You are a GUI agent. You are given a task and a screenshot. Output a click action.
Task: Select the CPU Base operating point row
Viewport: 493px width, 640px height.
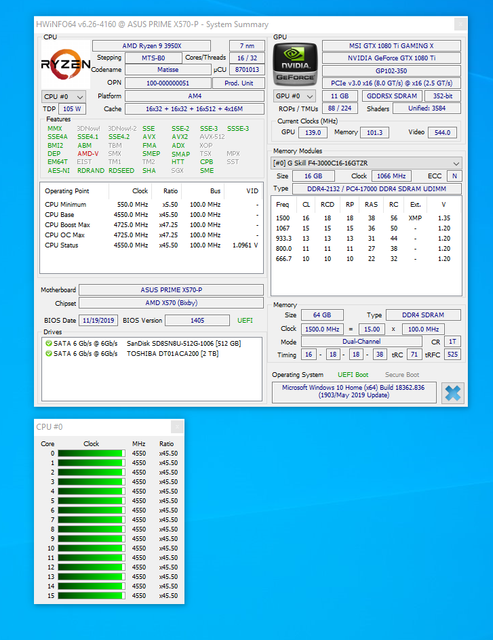[x=151, y=214]
